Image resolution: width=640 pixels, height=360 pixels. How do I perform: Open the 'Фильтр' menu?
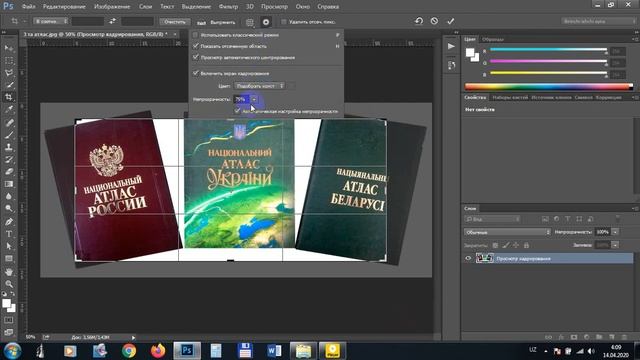[228, 7]
